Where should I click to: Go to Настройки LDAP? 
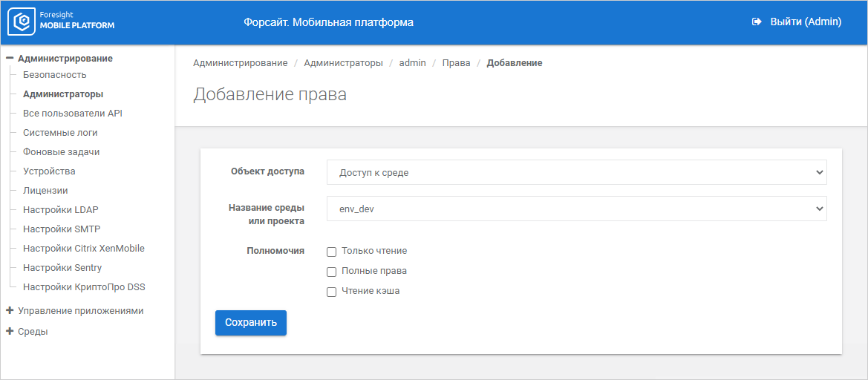pos(61,210)
